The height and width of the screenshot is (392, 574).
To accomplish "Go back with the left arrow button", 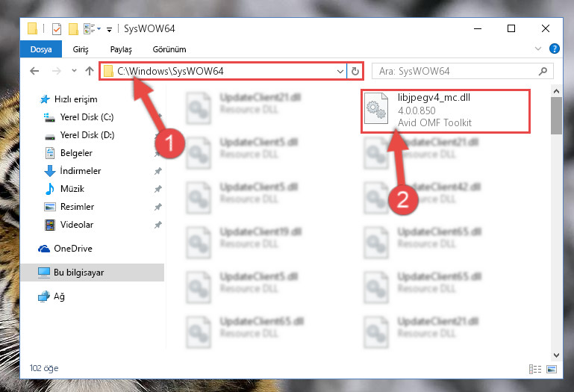I will pos(34,71).
